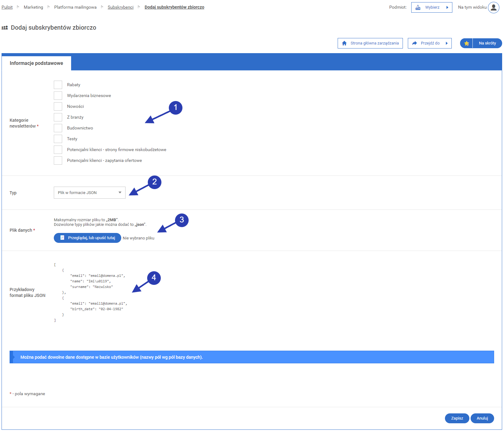
Task: Click the user profile avatar icon
Action: [x=493, y=7]
